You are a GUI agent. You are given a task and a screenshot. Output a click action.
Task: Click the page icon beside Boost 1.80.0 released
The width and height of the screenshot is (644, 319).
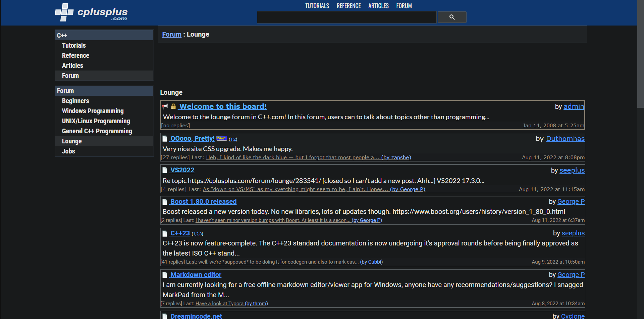coord(165,202)
